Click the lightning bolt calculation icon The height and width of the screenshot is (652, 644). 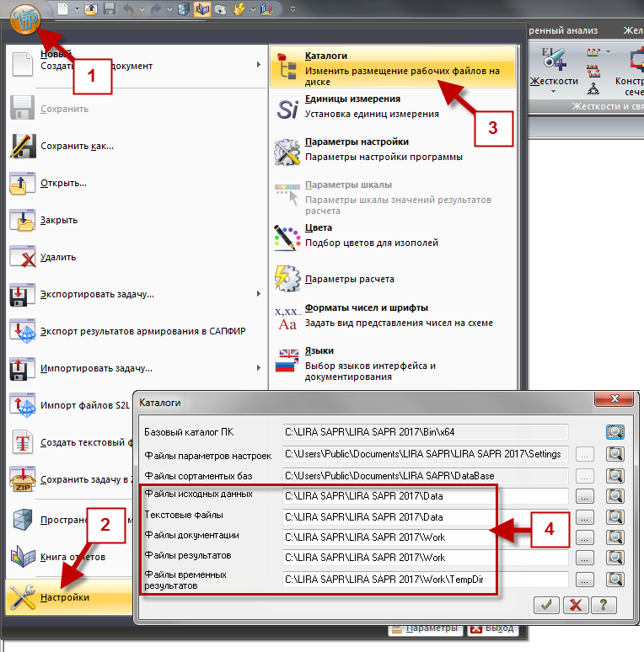(240, 9)
